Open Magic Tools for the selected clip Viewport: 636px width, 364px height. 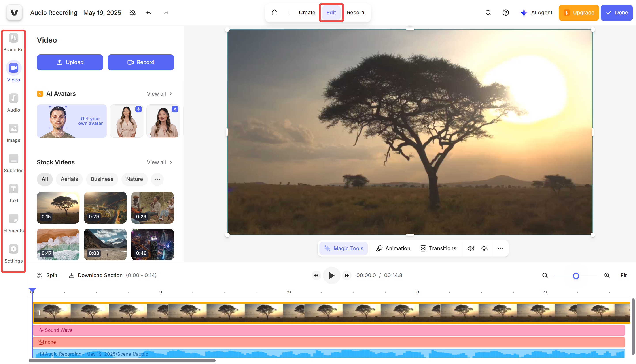343,248
